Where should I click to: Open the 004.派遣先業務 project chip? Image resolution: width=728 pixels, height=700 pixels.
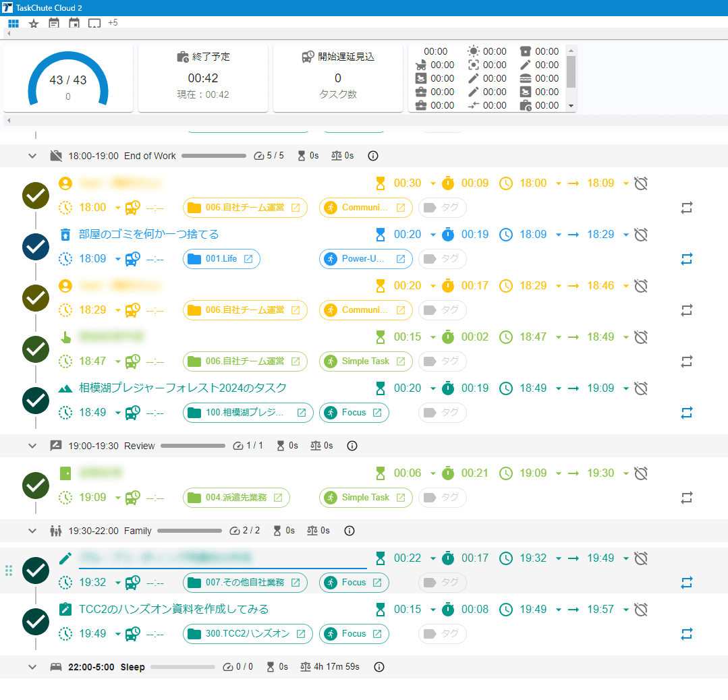pos(236,498)
